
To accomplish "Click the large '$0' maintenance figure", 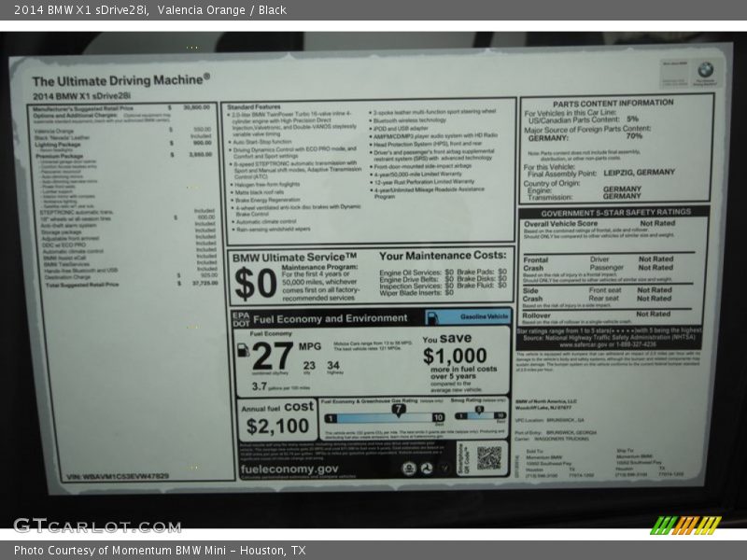I will 255,284.
